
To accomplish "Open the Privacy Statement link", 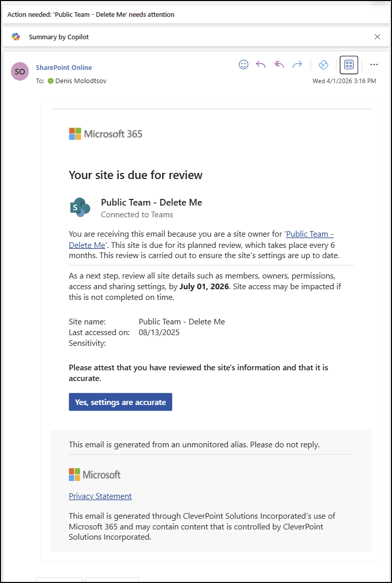I will coord(100,496).
